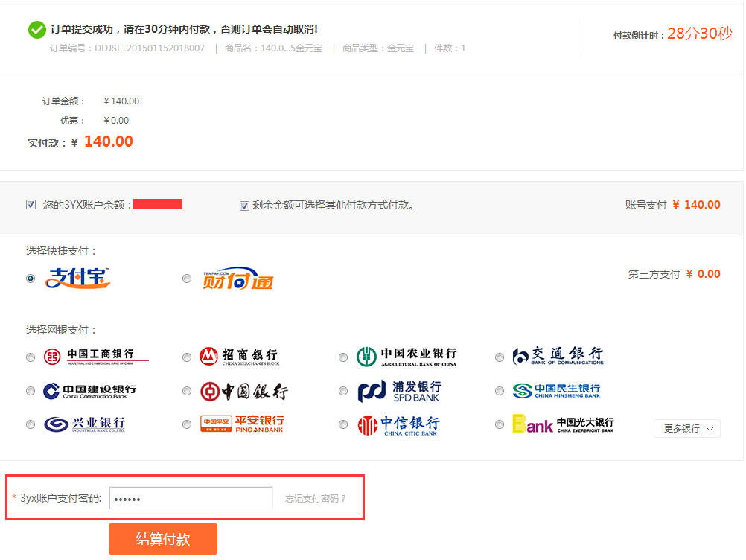Screen dimensions: 746x560
Task: Select the 兴业银行 radio button
Action: 31,424
